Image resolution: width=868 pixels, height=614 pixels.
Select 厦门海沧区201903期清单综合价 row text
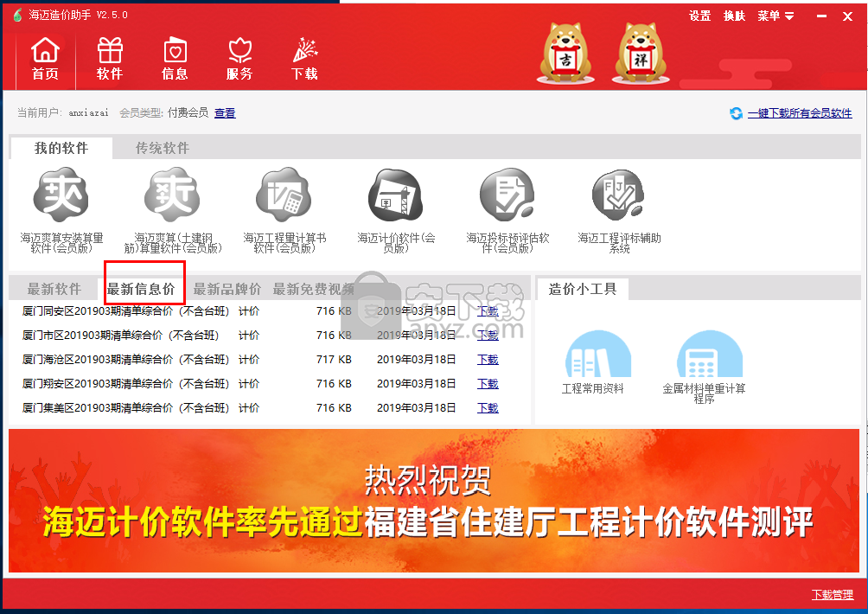(x=125, y=360)
